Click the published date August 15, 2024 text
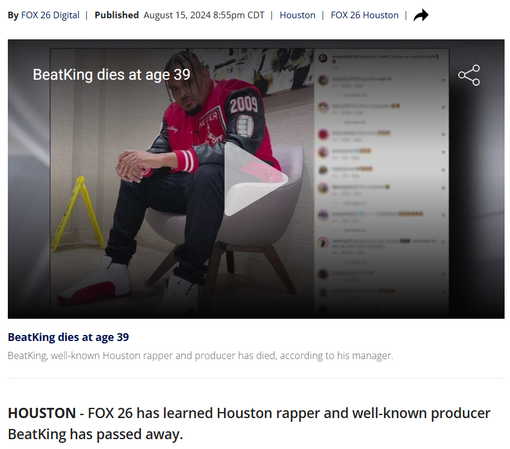This screenshot has width=510, height=449. click(x=204, y=15)
